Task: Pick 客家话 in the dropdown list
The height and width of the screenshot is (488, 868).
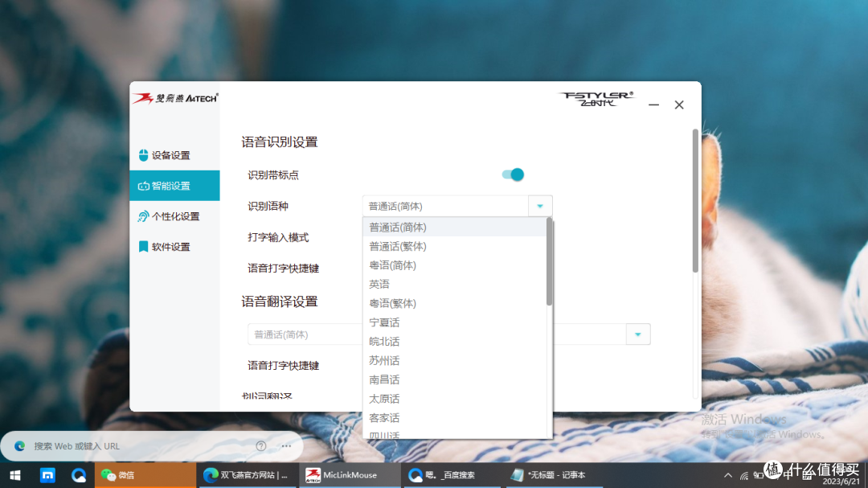Action: point(454,418)
